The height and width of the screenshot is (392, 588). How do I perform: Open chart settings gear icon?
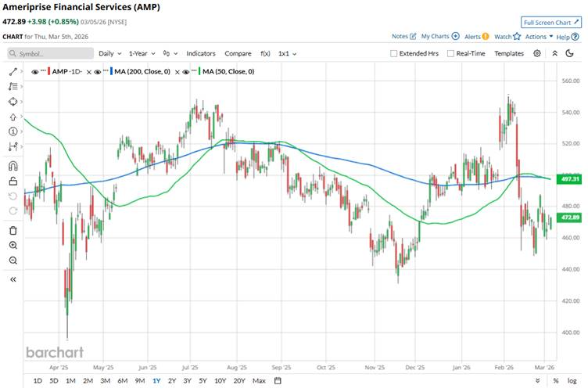click(537, 53)
